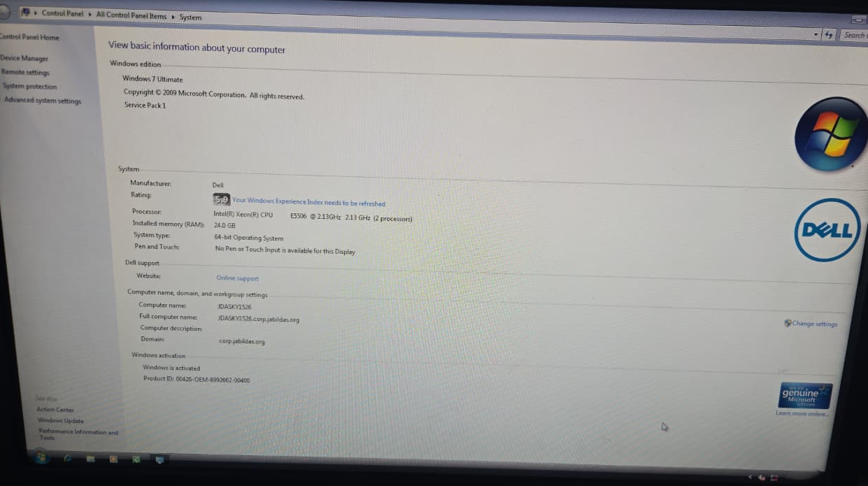Screen dimensions: 868x486
Task: Open Control Panel Home link
Action: tap(29, 37)
